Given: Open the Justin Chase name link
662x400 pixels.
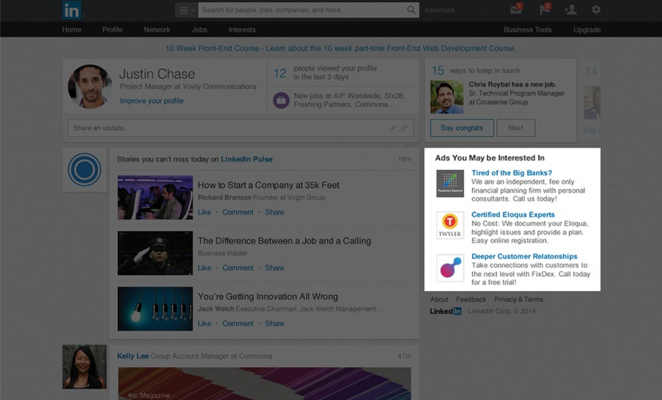Looking at the screenshot, I should pos(157,74).
